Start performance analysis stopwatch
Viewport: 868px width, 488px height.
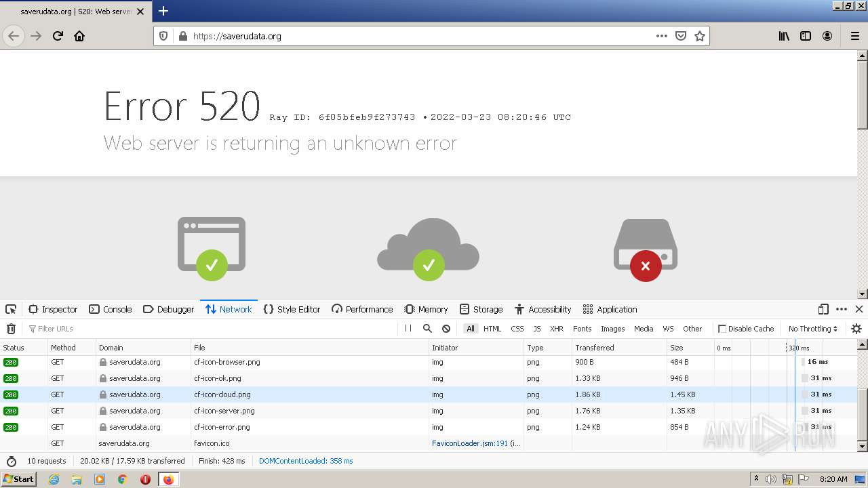coord(11,461)
